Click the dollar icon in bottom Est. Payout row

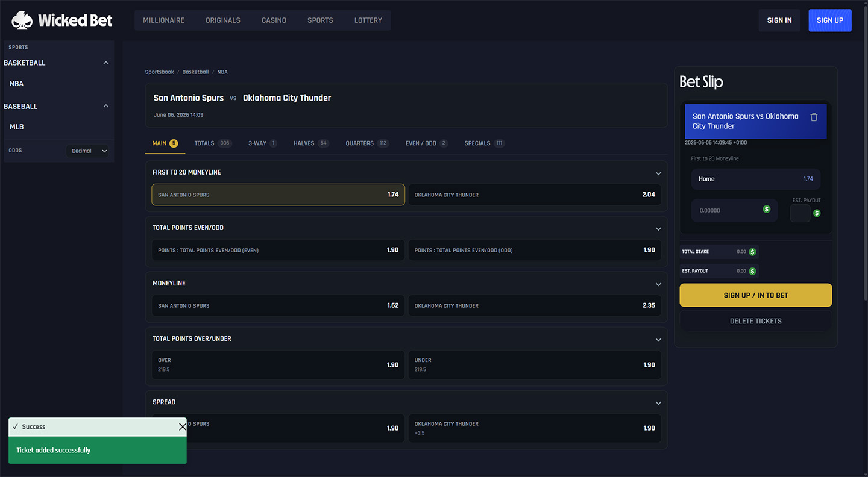pos(752,271)
